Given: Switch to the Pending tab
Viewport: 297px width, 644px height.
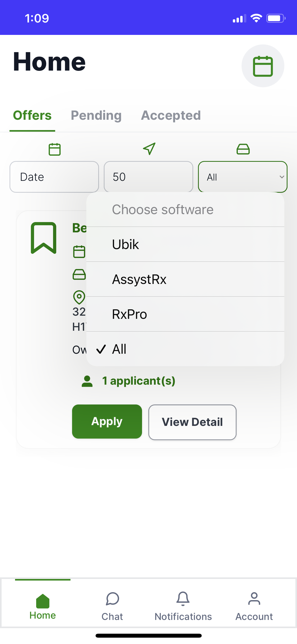Looking at the screenshot, I should click(96, 116).
